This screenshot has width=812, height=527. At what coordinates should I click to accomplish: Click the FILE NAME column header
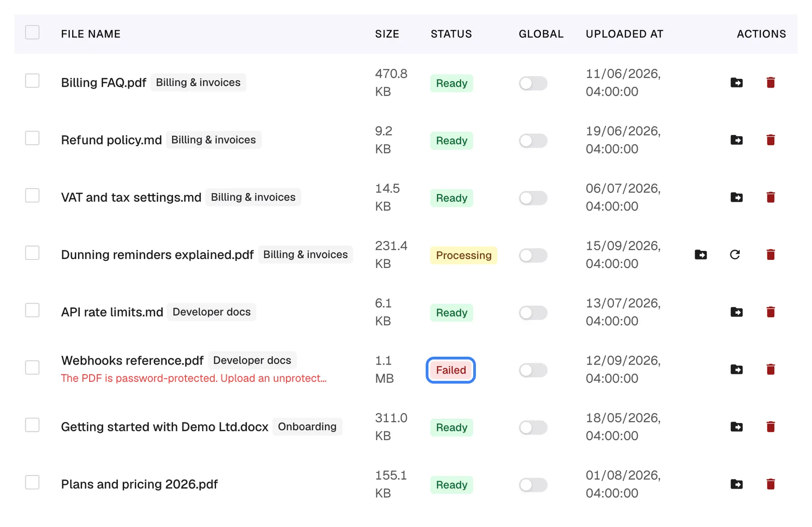pos(91,34)
